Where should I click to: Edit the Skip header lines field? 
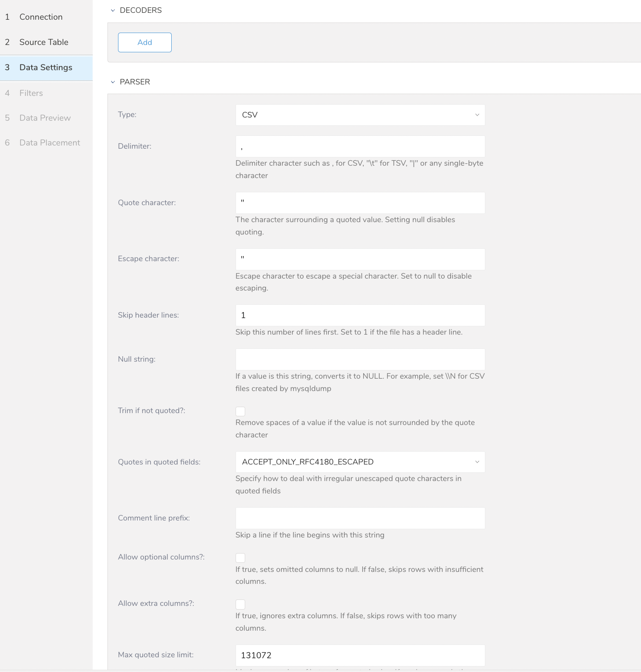[x=360, y=315]
